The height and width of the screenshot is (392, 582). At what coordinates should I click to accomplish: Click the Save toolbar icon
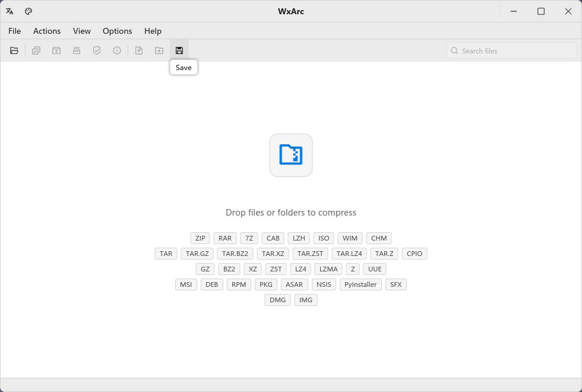(179, 50)
